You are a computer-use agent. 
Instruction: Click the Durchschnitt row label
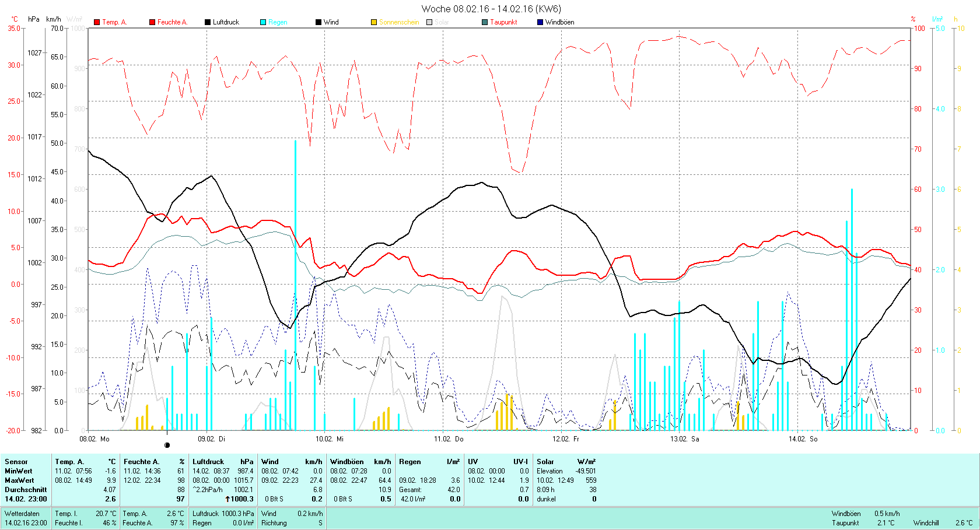26,490
